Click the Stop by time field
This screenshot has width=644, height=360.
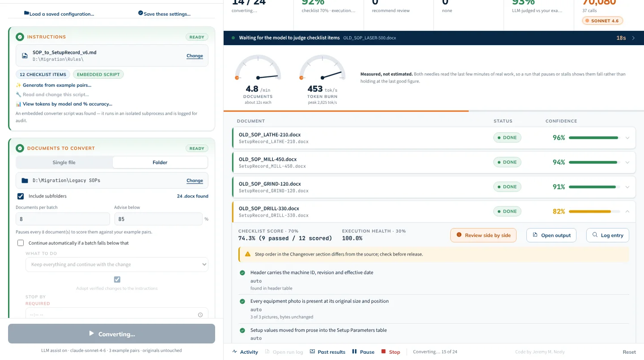click(x=117, y=314)
